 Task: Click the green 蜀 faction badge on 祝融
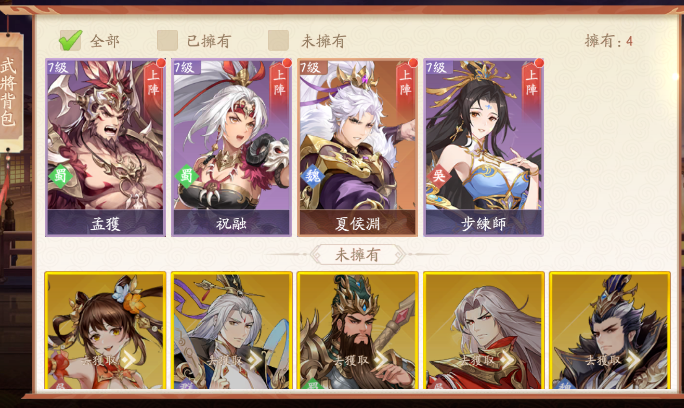point(187,176)
